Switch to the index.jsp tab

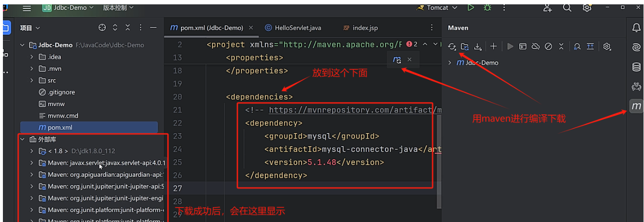point(360,28)
